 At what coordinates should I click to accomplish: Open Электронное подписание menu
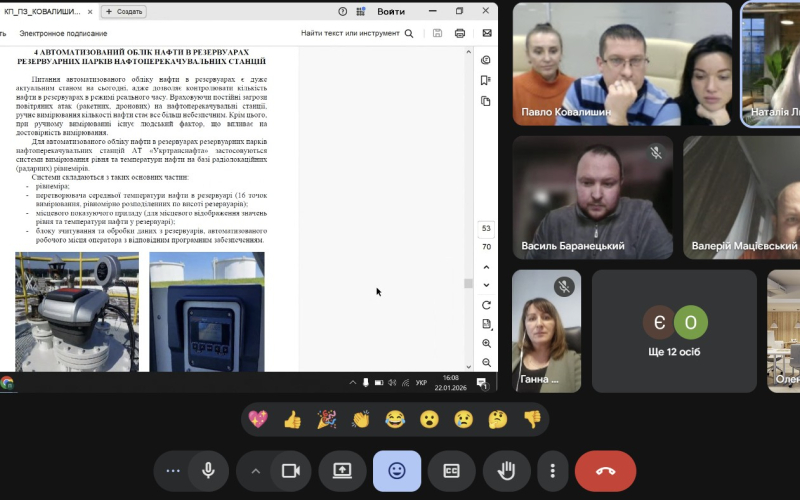(63, 33)
